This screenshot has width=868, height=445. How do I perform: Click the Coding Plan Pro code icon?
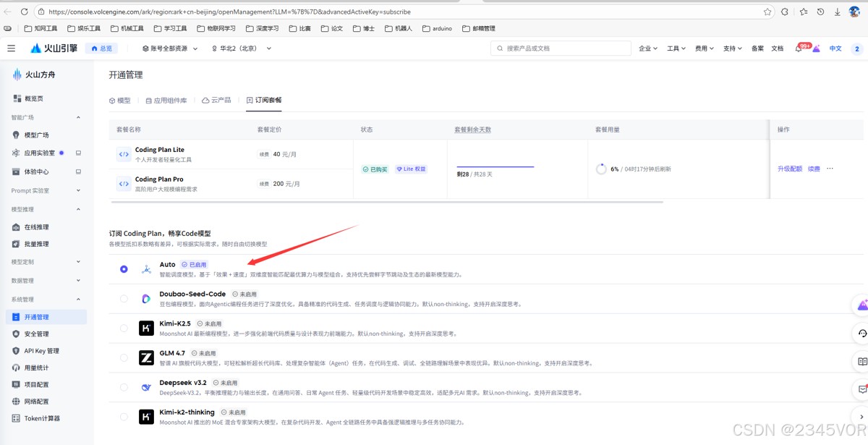(124, 184)
